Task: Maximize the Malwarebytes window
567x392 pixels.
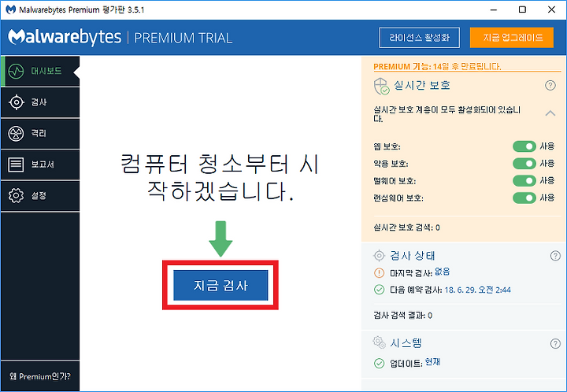Action: (522, 9)
